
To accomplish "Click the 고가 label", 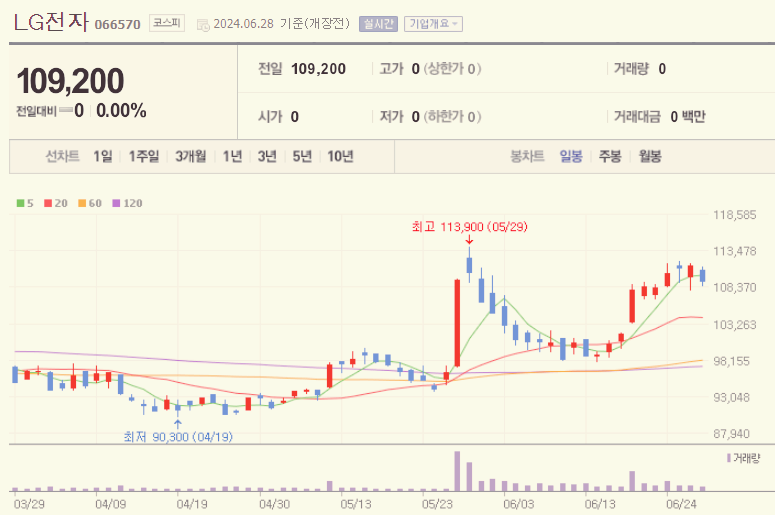I will pyautogui.click(x=391, y=69).
